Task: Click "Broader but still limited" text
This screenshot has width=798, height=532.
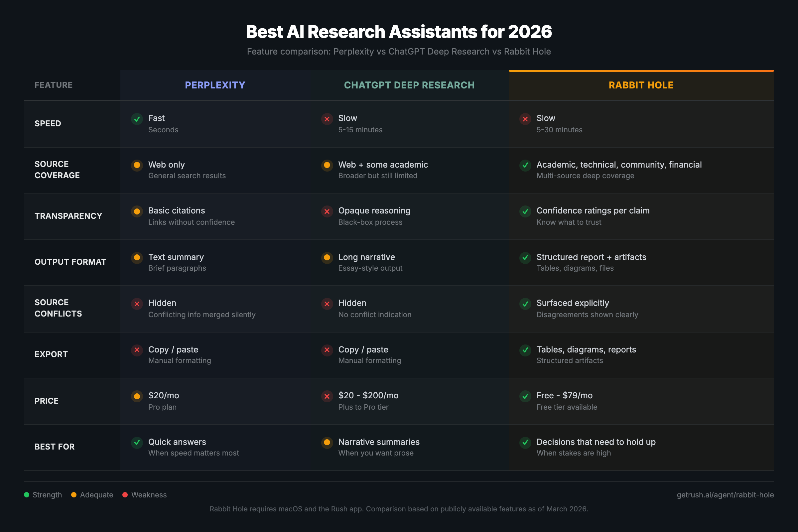Action: point(378,176)
